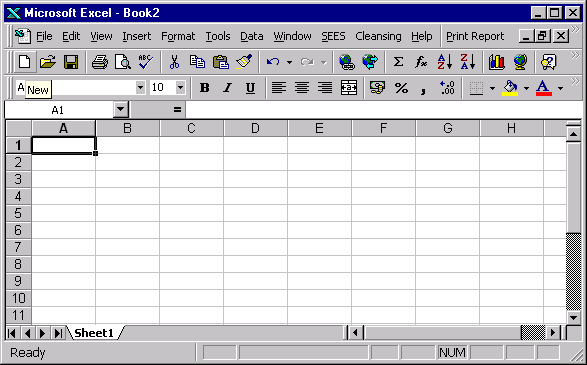Open the Cleansing menu

tap(378, 36)
